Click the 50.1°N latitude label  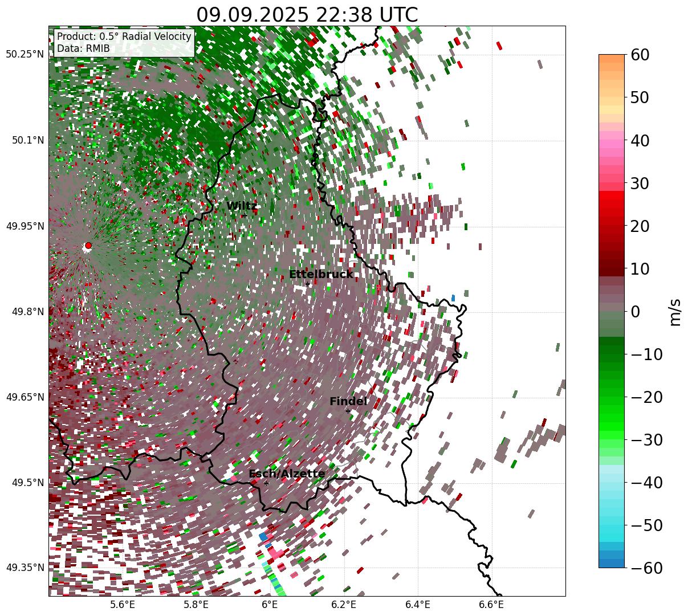click(x=28, y=140)
